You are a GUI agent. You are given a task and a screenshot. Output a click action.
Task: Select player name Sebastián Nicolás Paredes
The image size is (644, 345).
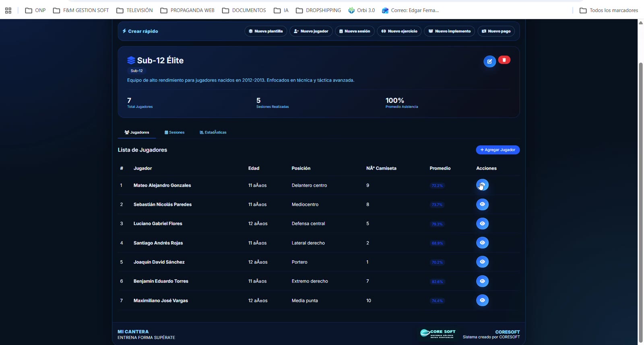163,204
